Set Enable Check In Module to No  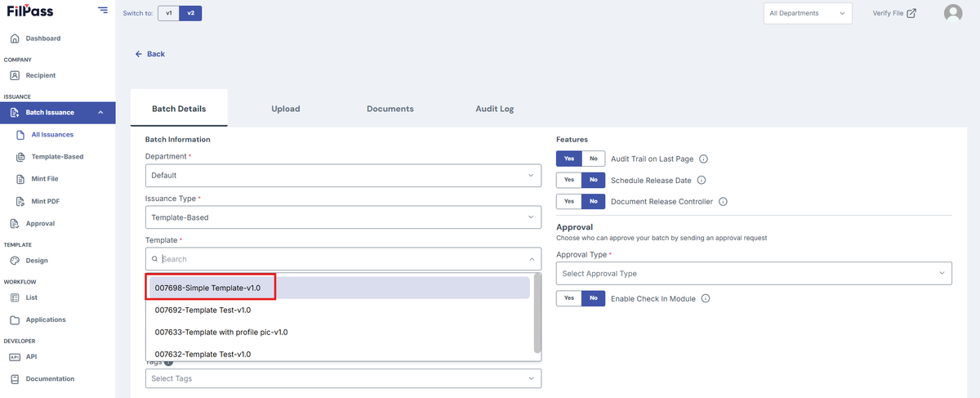tap(593, 298)
